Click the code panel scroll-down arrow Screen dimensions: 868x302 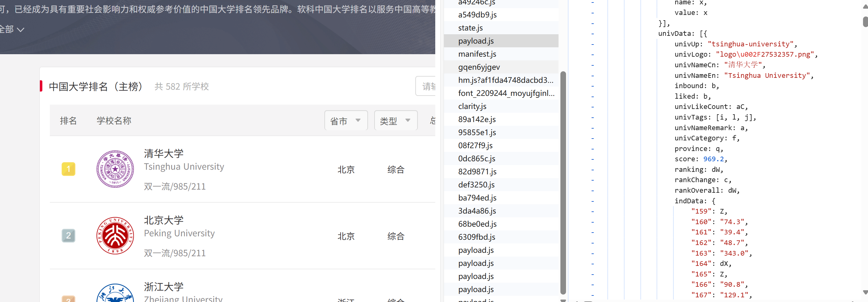(865, 292)
